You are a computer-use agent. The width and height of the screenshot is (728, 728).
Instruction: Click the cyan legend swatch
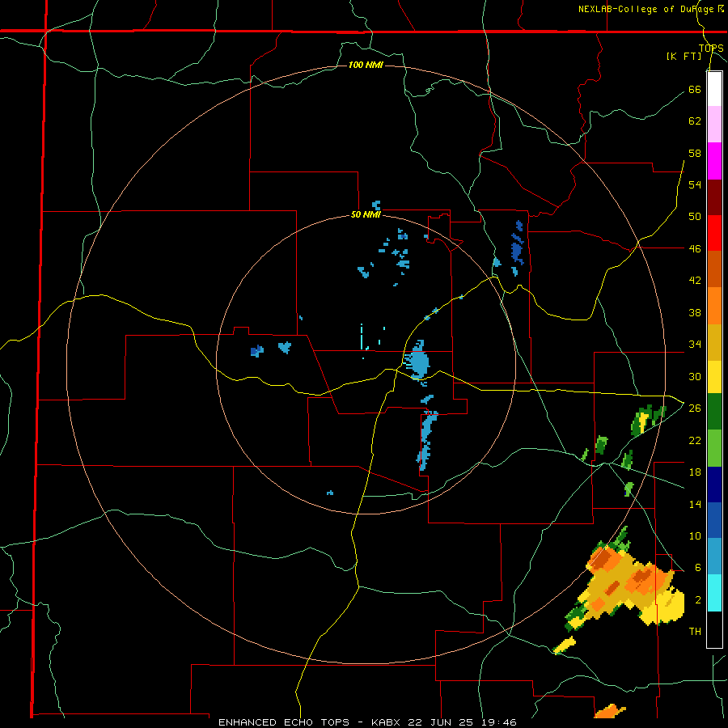[x=714, y=593]
